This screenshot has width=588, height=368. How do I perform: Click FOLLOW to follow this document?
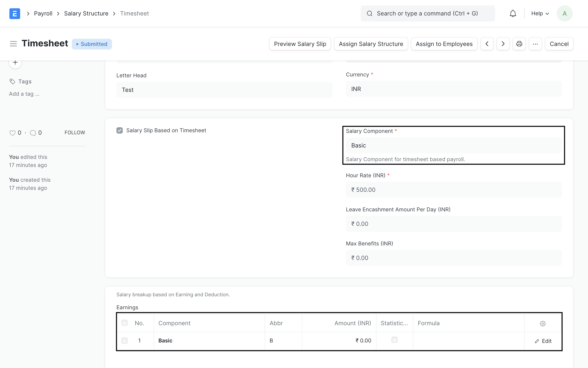pyautogui.click(x=74, y=132)
